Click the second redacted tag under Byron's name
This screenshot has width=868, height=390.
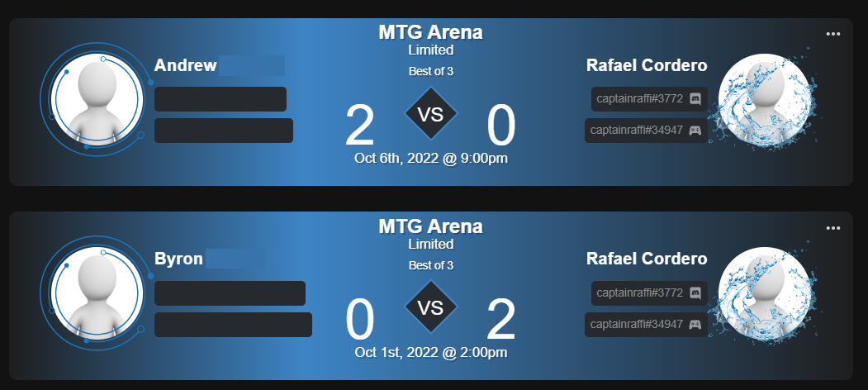point(233,325)
